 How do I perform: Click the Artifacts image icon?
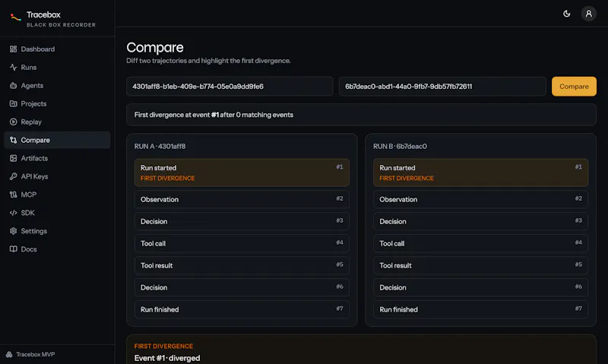pos(13,159)
